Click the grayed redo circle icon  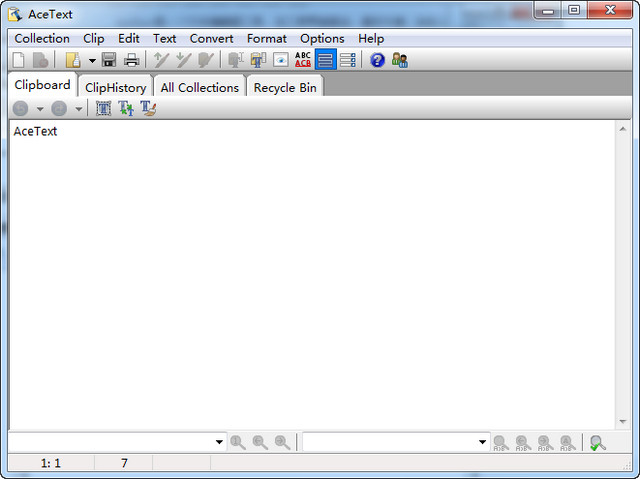(59, 109)
